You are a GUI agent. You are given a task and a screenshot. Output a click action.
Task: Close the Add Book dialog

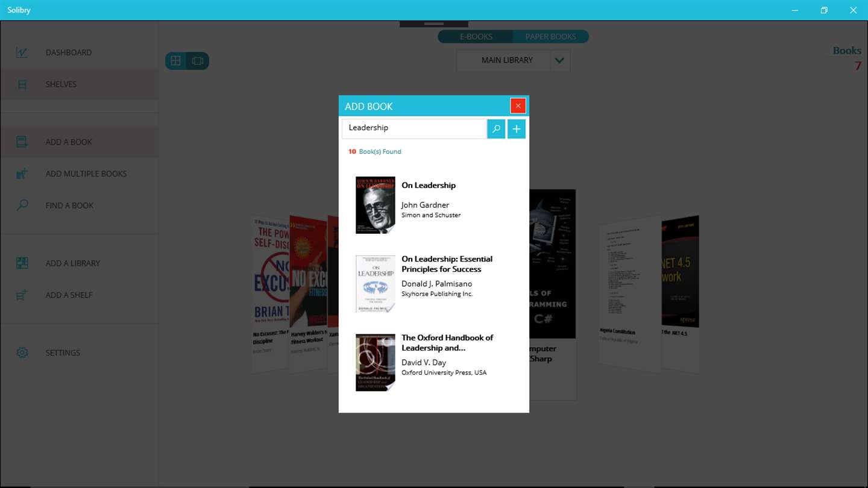pyautogui.click(x=518, y=106)
